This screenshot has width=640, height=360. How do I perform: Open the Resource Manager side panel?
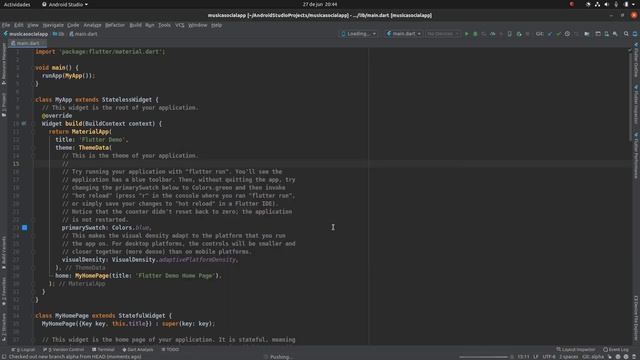point(4,64)
